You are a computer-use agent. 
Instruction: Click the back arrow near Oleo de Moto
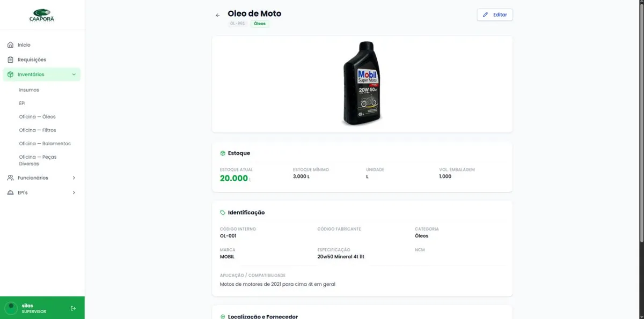coord(217,15)
